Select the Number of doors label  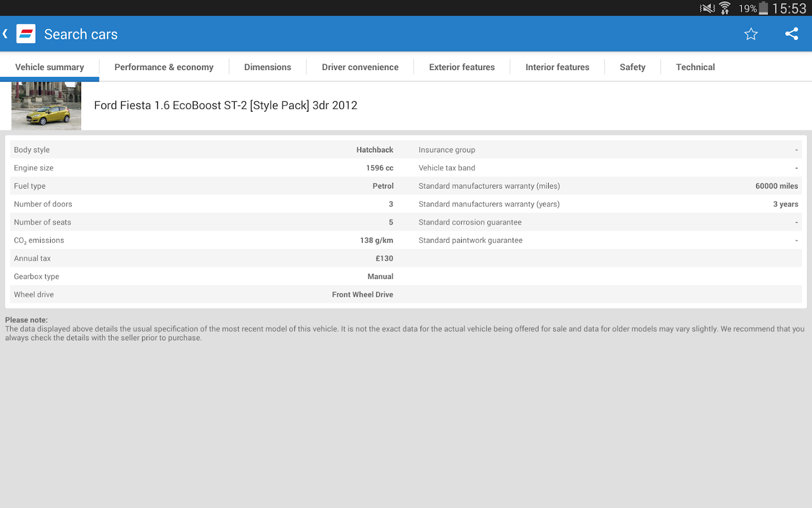[x=43, y=204]
